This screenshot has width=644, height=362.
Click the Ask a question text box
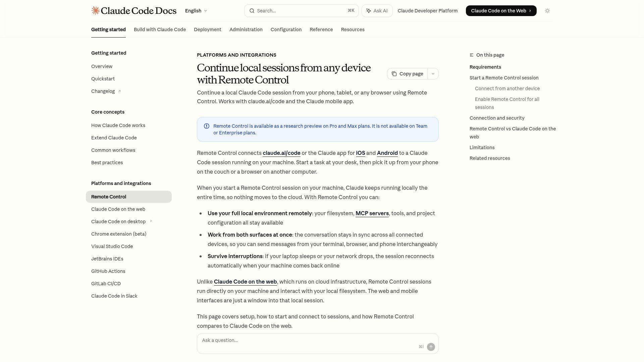point(318,344)
